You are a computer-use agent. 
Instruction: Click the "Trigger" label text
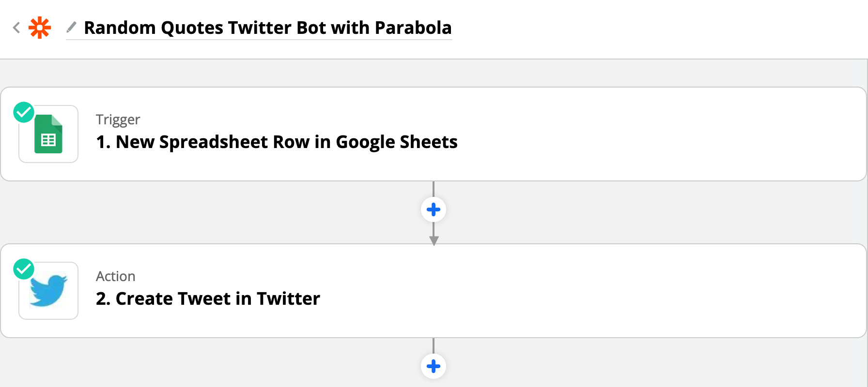tap(118, 119)
